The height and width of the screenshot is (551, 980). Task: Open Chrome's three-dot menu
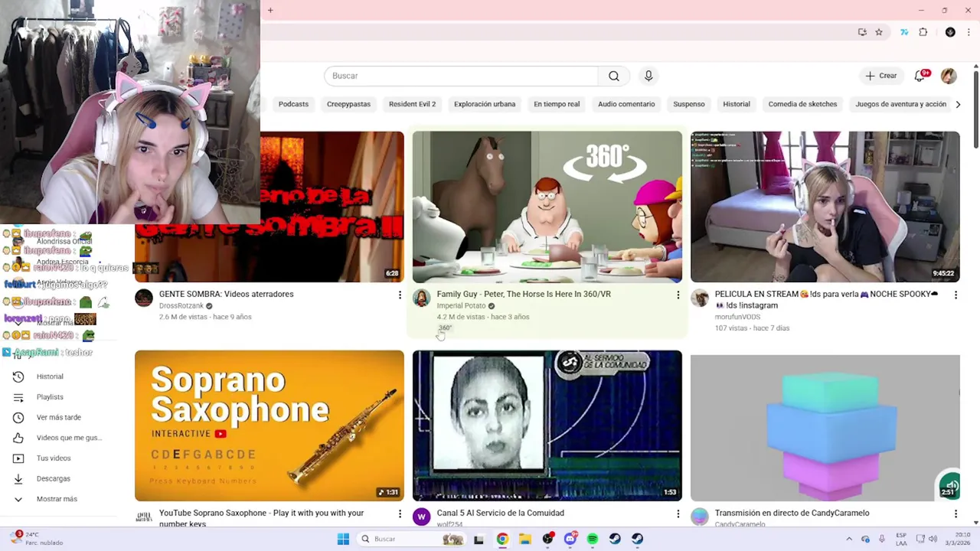[969, 32]
